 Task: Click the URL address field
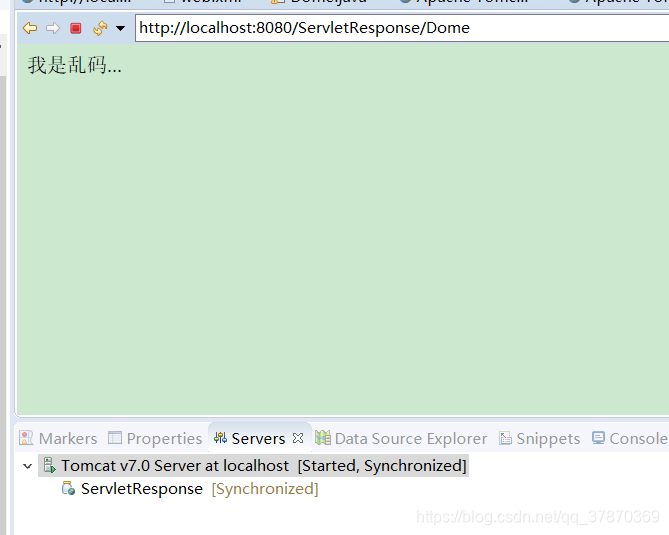pos(402,28)
